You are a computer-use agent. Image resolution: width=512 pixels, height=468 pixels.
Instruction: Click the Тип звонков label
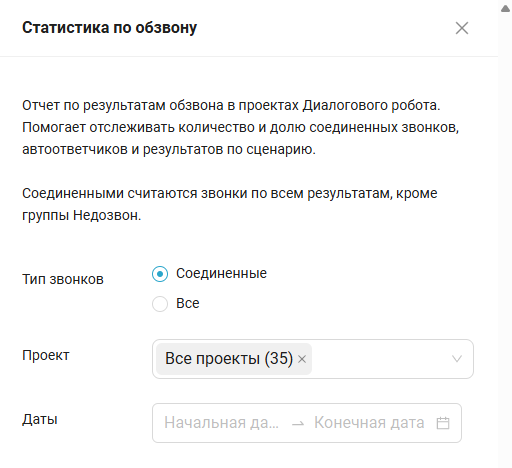63,279
